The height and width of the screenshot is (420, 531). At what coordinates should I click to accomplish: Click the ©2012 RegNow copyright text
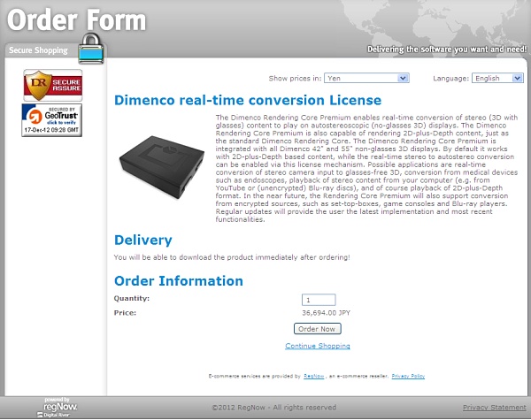(x=274, y=407)
